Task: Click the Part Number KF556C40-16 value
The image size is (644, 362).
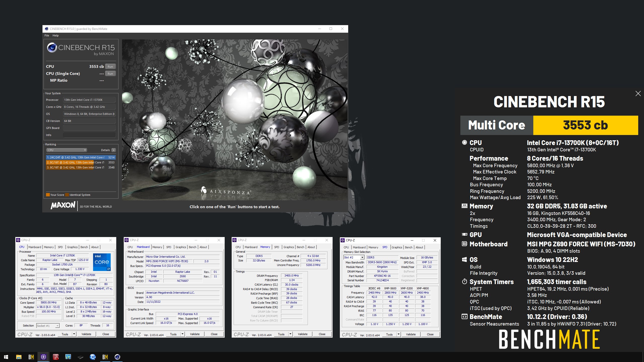Action: (x=382, y=276)
